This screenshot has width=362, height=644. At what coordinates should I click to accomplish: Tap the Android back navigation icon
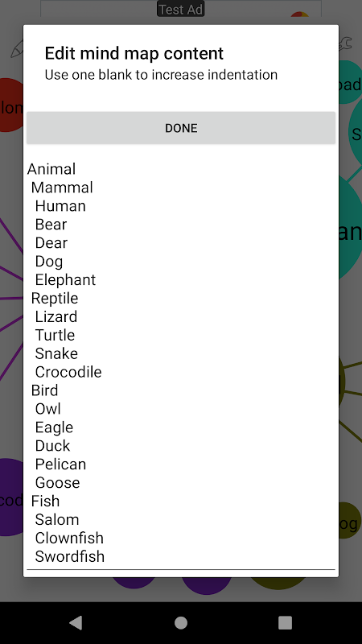tap(76, 622)
